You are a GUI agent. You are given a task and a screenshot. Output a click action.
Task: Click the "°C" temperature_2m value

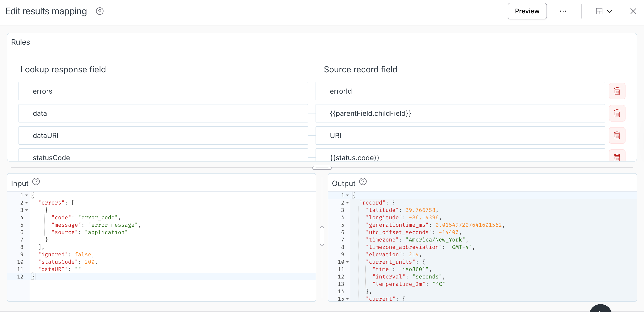438,284
